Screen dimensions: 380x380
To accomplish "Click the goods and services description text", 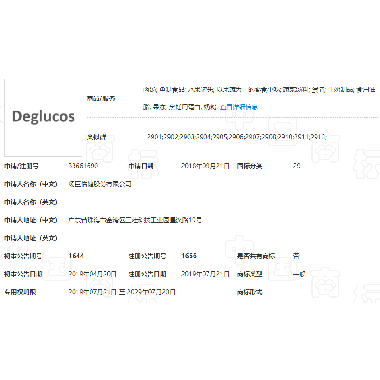I will pos(259,98).
